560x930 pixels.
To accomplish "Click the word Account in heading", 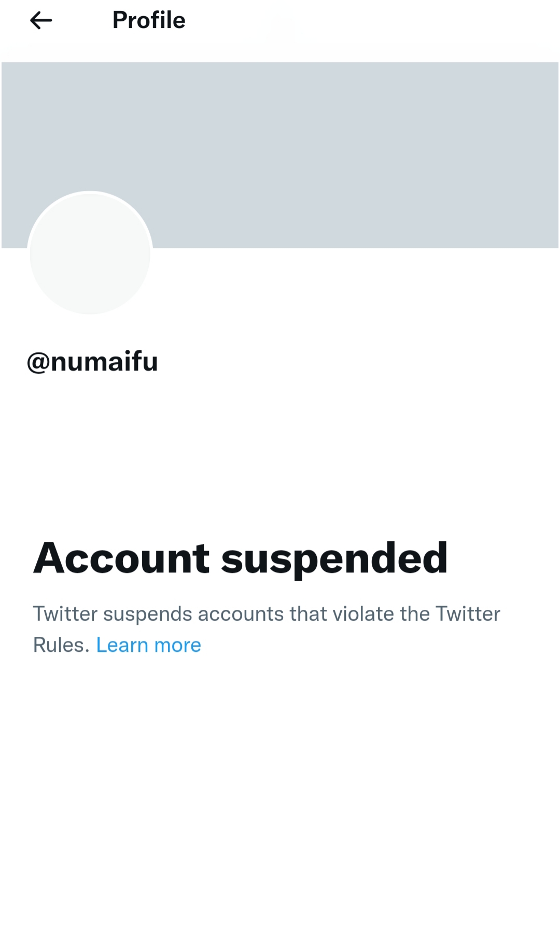I will click(121, 558).
